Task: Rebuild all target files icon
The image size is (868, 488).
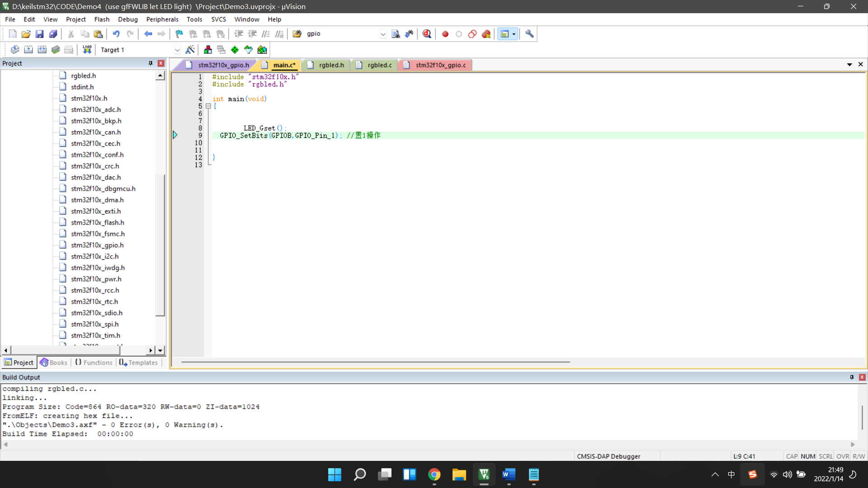Action: pyautogui.click(x=42, y=50)
